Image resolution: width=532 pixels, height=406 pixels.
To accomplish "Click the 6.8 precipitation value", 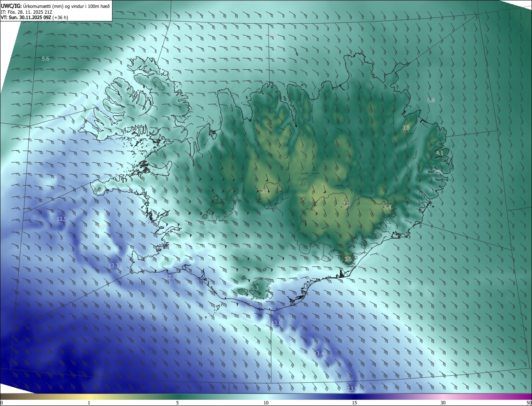I will click(431, 100).
